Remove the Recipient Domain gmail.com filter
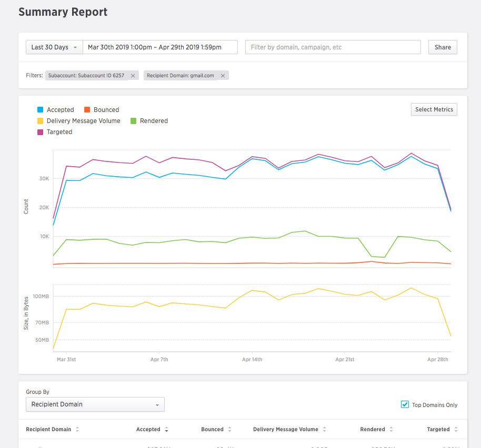Screen dimensions: 481x448 coord(223,76)
